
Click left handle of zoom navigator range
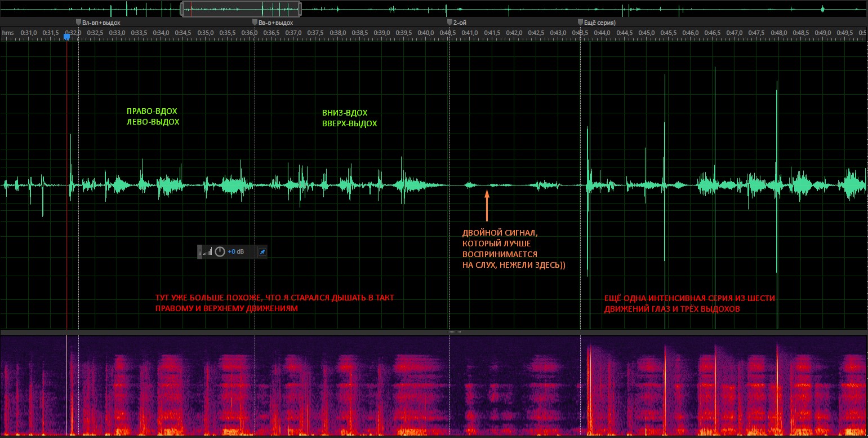pos(182,9)
